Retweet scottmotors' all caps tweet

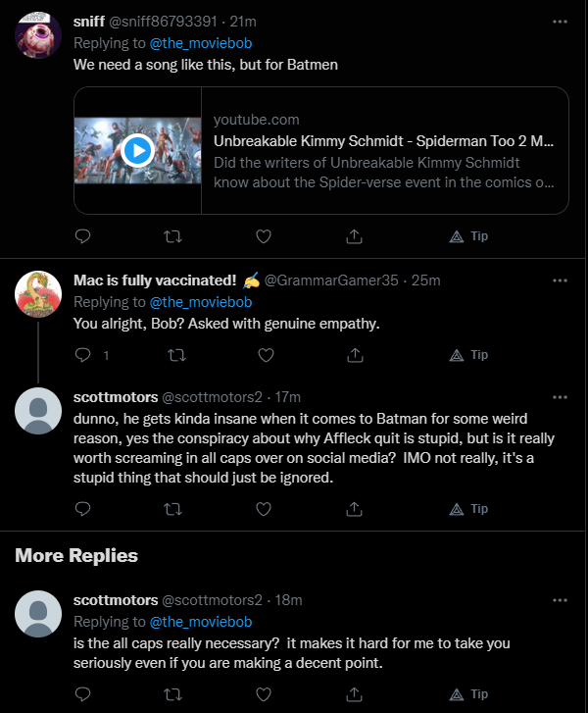pos(173,694)
